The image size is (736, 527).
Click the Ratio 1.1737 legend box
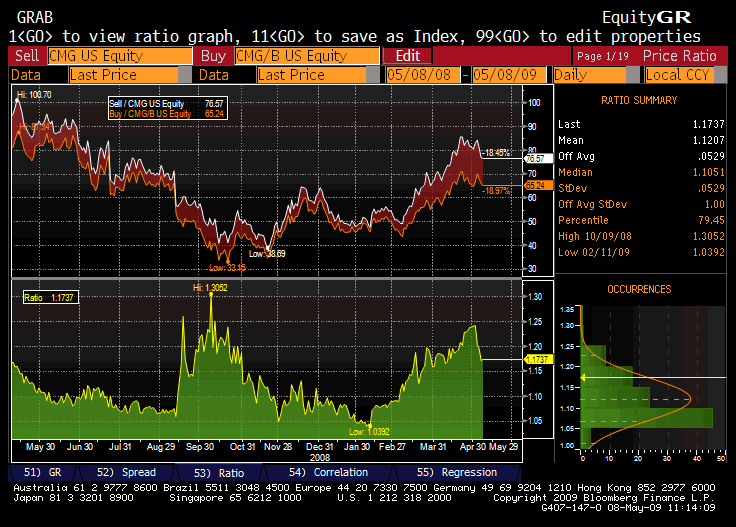pos(51,298)
